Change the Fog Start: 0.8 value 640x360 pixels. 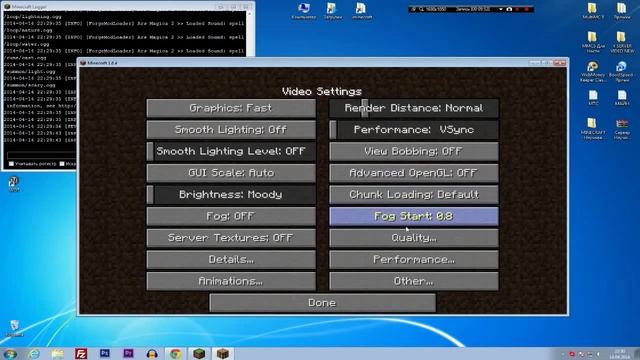coord(413,216)
